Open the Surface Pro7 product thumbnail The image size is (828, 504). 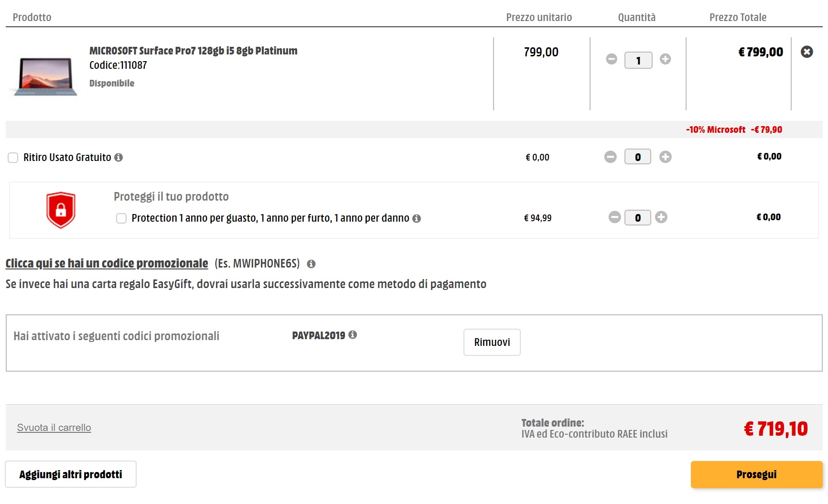click(x=46, y=76)
